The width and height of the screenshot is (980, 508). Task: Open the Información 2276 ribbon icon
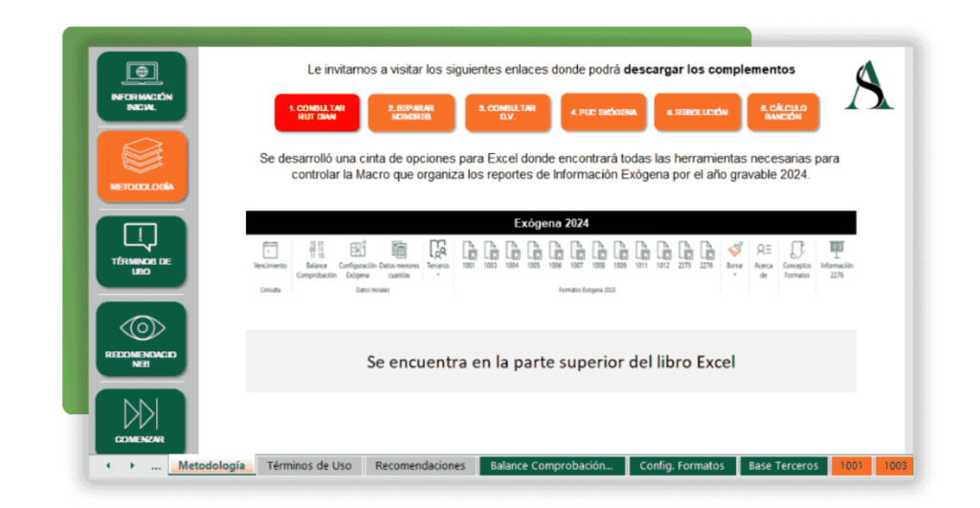pyautogui.click(x=836, y=250)
